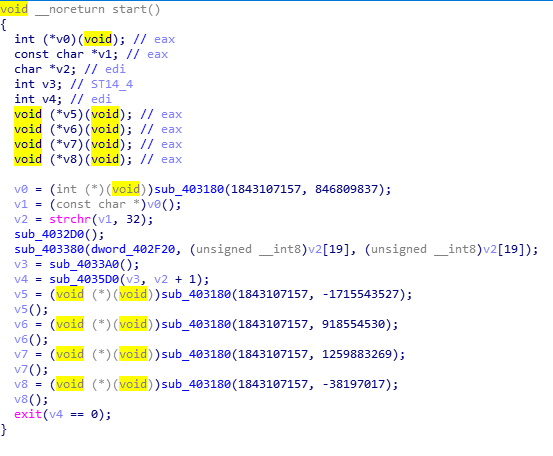Screen dimensions: 553x456
Task: Click the v6() call statement
Action: tap(31, 339)
